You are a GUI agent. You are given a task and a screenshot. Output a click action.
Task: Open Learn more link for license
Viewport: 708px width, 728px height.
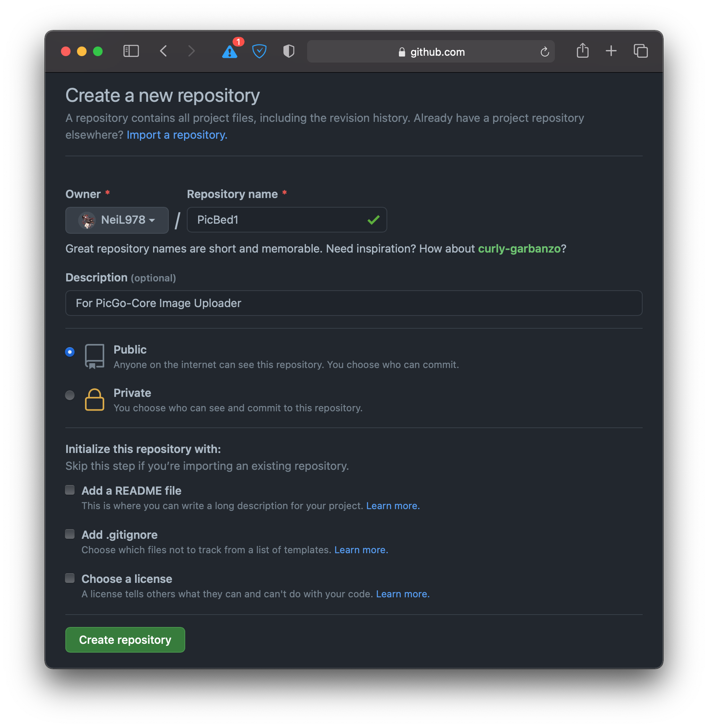[403, 594]
